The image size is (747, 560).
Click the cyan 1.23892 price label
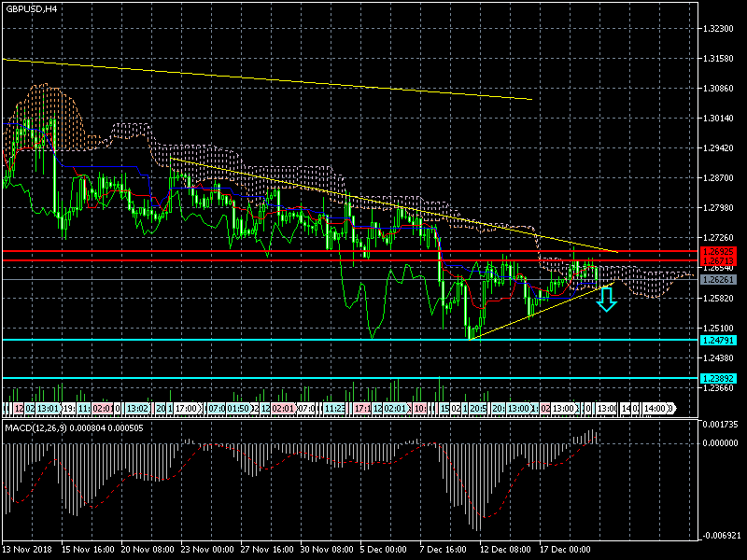click(719, 378)
